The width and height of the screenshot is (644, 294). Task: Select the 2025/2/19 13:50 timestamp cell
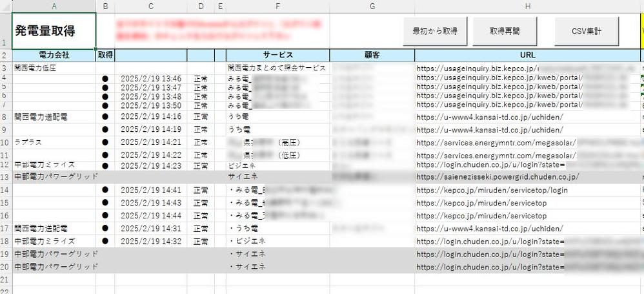point(151,105)
